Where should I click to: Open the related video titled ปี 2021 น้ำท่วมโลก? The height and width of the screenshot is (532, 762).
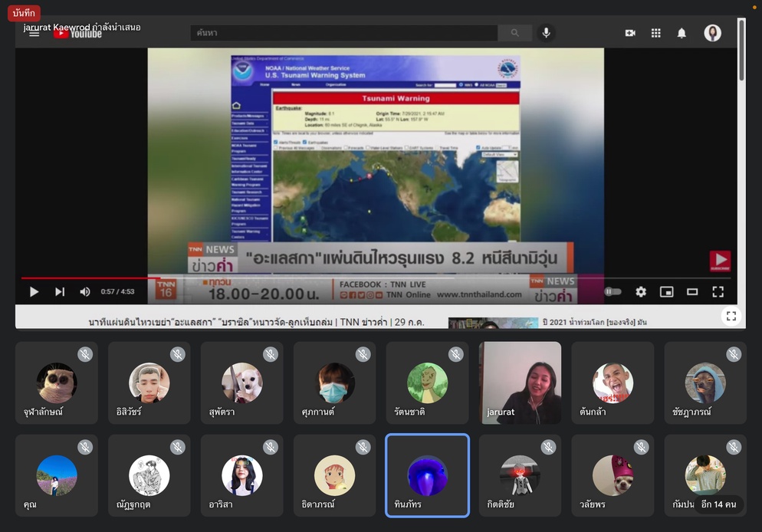pyautogui.click(x=595, y=322)
